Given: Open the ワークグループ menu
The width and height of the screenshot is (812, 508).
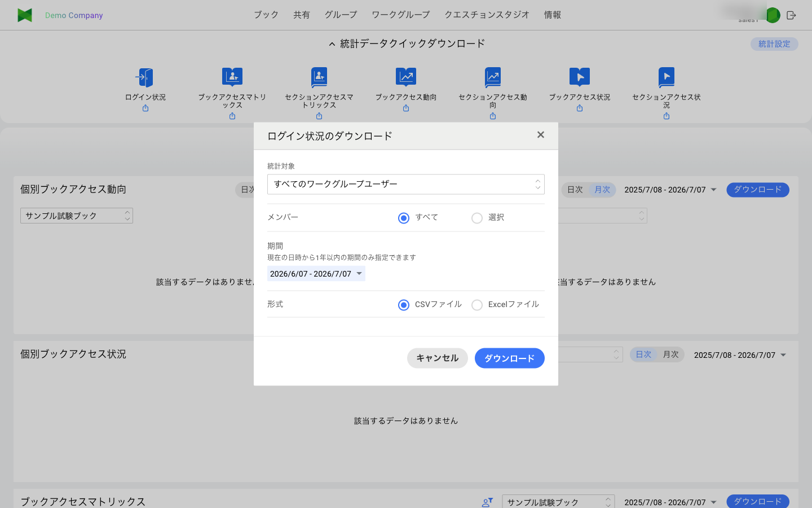Looking at the screenshot, I should (x=401, y=15).
